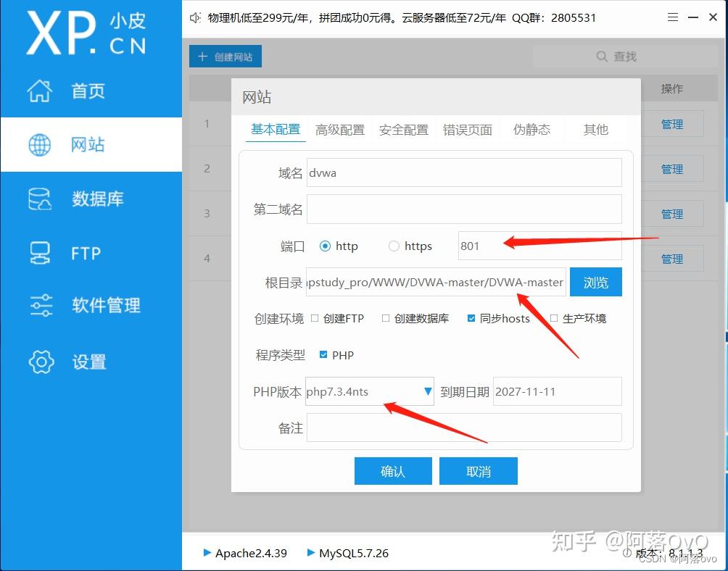
Task: Click the php7.3.4nts version value
Action: (x=338, y=392)
